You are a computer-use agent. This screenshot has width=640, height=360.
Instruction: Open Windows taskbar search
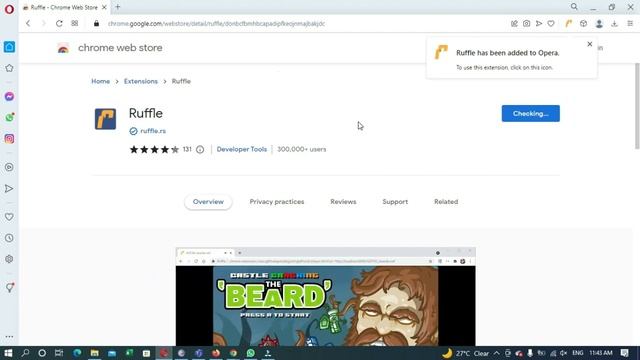pos(25,353)
